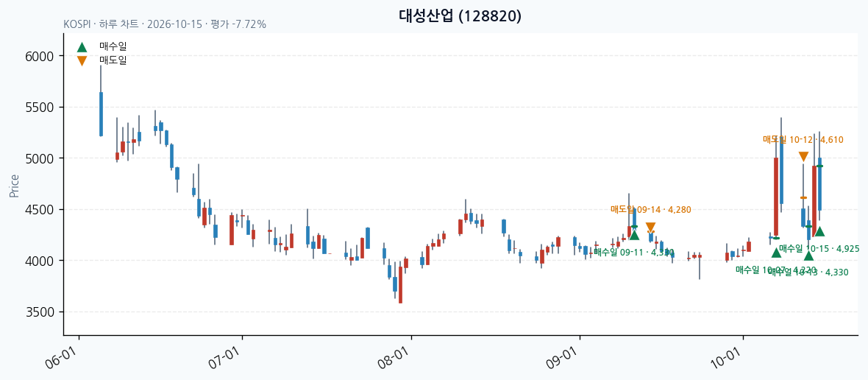The width and height of the screenshot is (868, 380).
Task: Click the chart title 대성산업 (128820)
Action: tap(460, 16)
